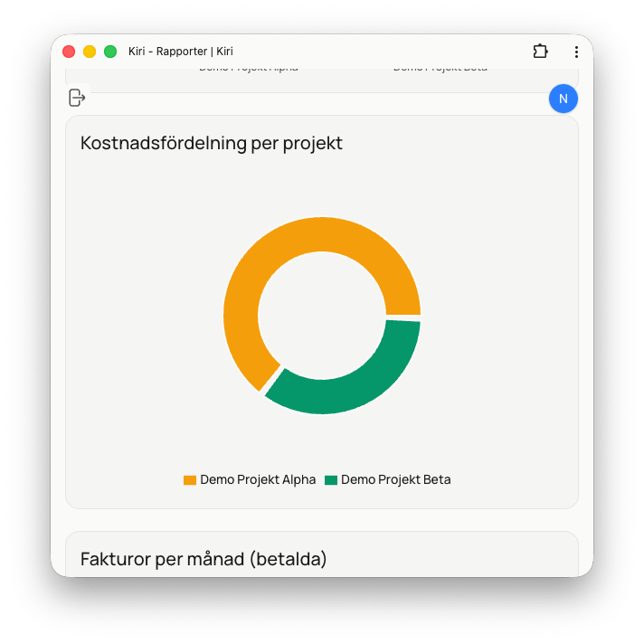Close the window with red button

coord(69,52)
